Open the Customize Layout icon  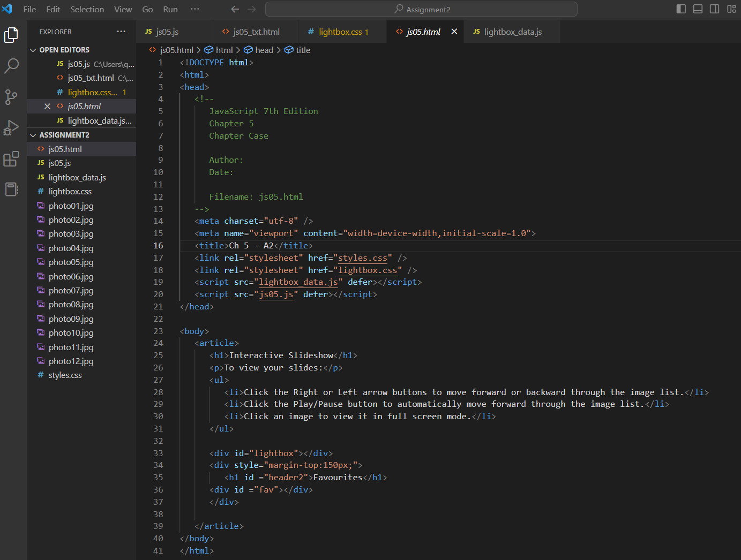pyautogui.click(x=731, y=9)
